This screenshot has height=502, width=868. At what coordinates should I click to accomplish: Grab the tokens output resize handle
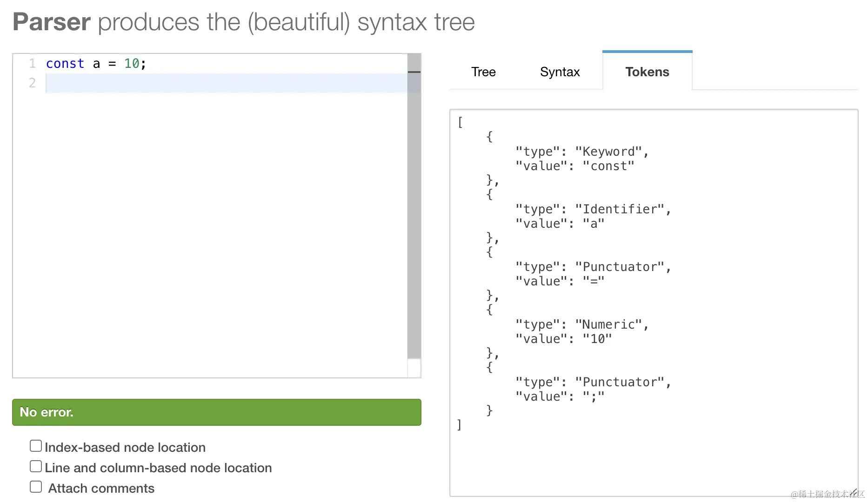853,492
